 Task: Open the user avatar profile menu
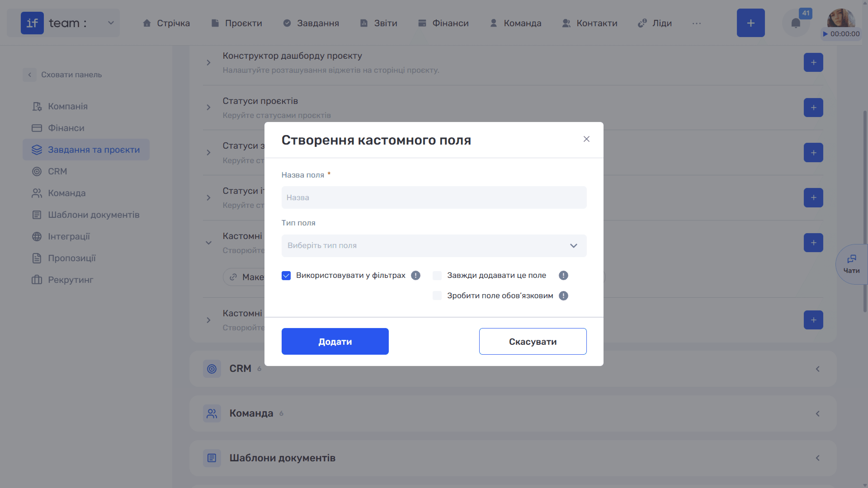point(841,18)
